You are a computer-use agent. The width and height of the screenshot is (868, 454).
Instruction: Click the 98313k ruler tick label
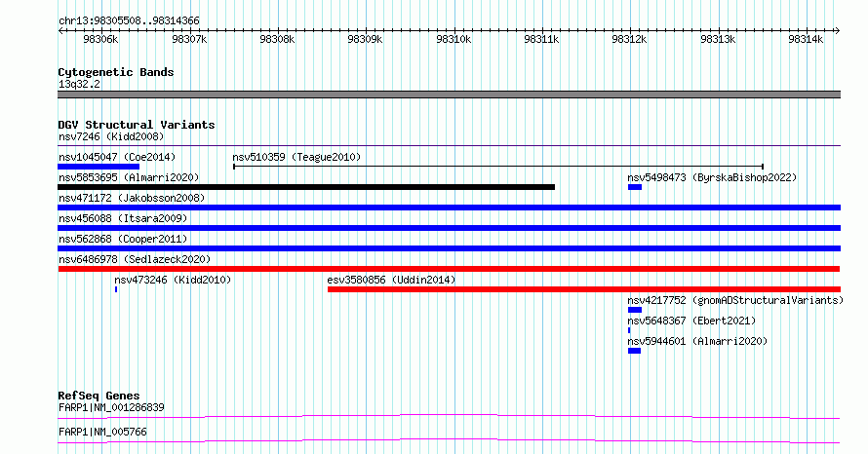pyautogui.click(x=718, y=39)
